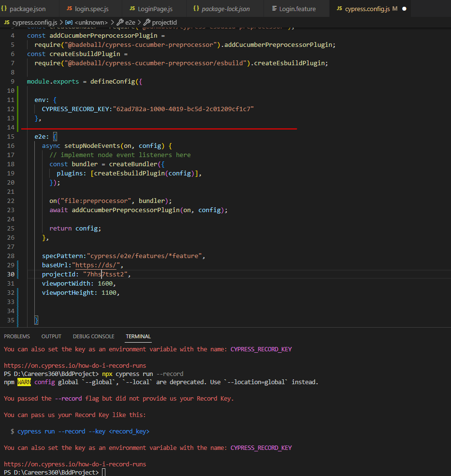Screen dimensions: 451x476
Task: Click the unsaved changes dot on cypress.config.js tab
Action: tap(405, 8)
